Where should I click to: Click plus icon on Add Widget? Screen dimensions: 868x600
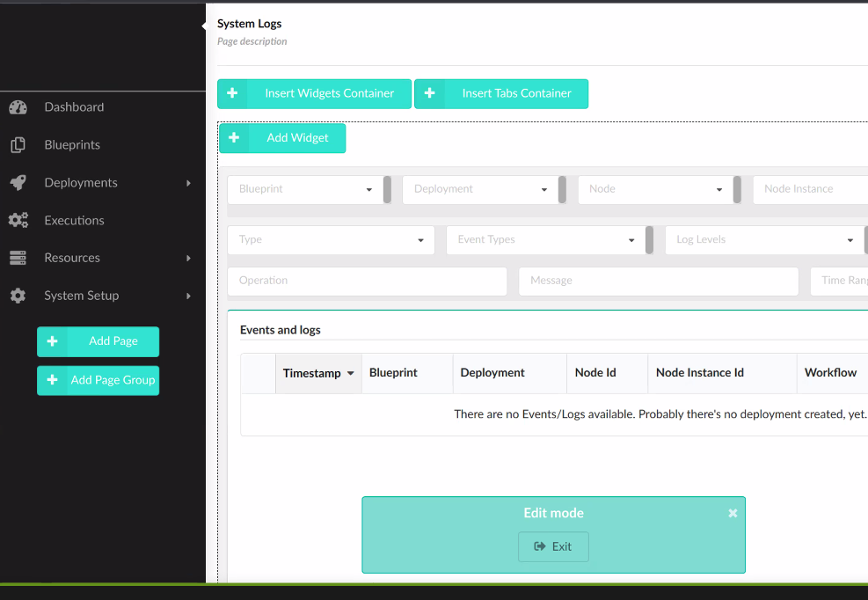[x=234, y=137]
